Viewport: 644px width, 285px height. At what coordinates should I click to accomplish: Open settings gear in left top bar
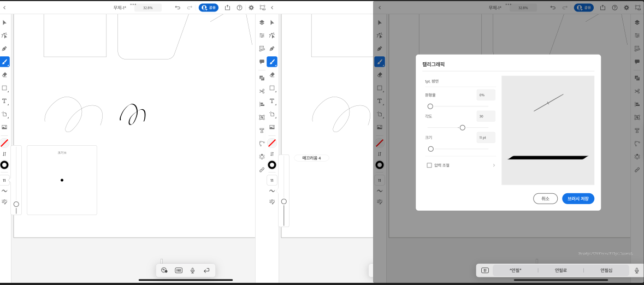(251, 8)
